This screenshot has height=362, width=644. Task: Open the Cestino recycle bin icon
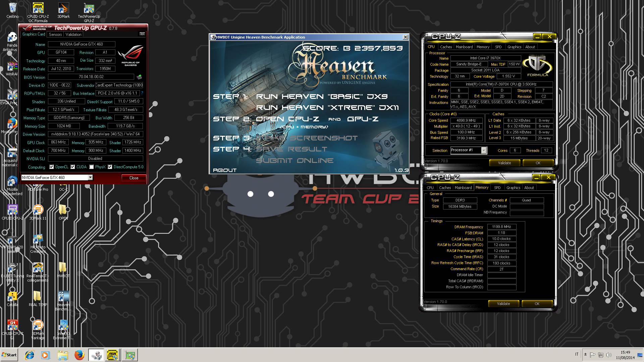pos(12,10)
